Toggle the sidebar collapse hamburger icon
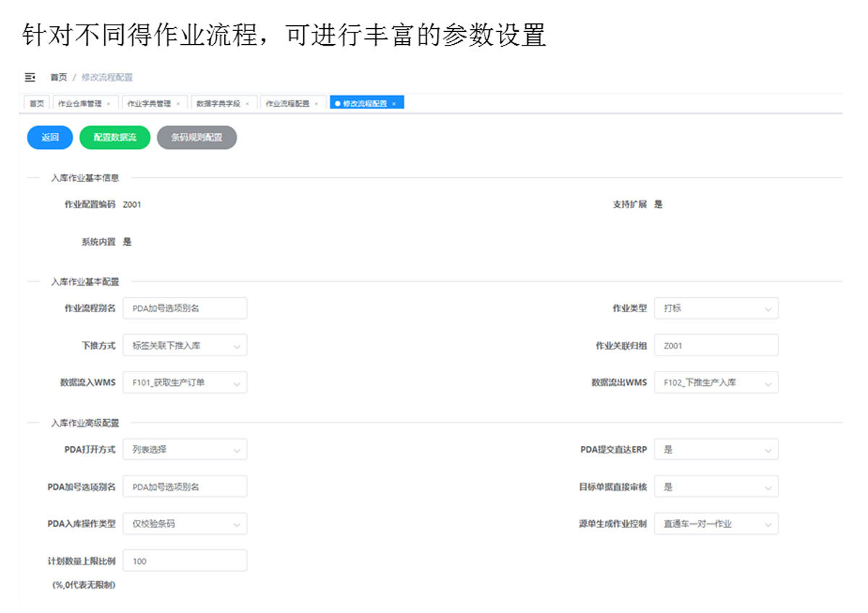 coord(30,77)
